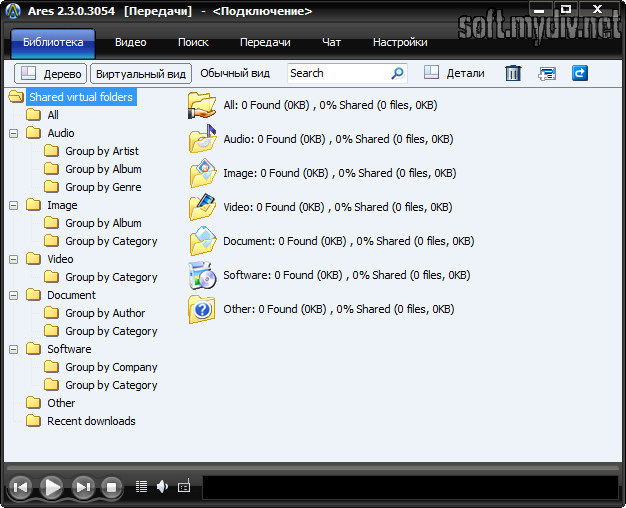Select 'All: 0 Found (0KB)' summary row
Screen dimensions: 626x508
(330, 105)
